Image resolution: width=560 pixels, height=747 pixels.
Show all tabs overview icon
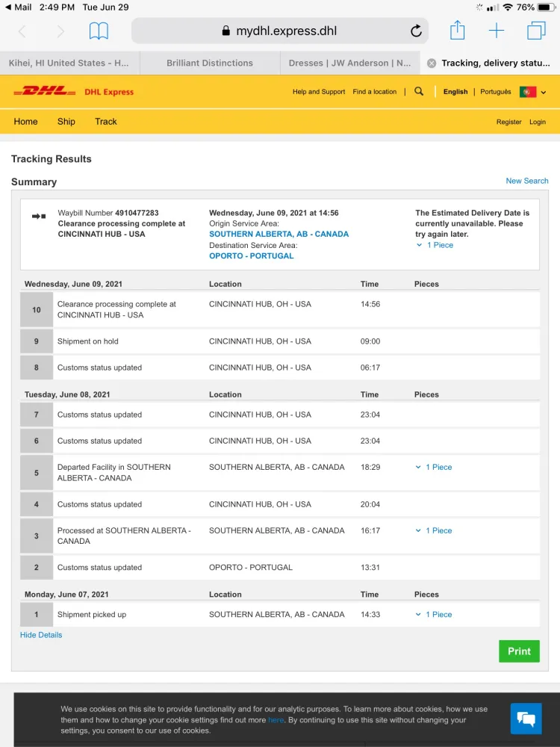536,31
